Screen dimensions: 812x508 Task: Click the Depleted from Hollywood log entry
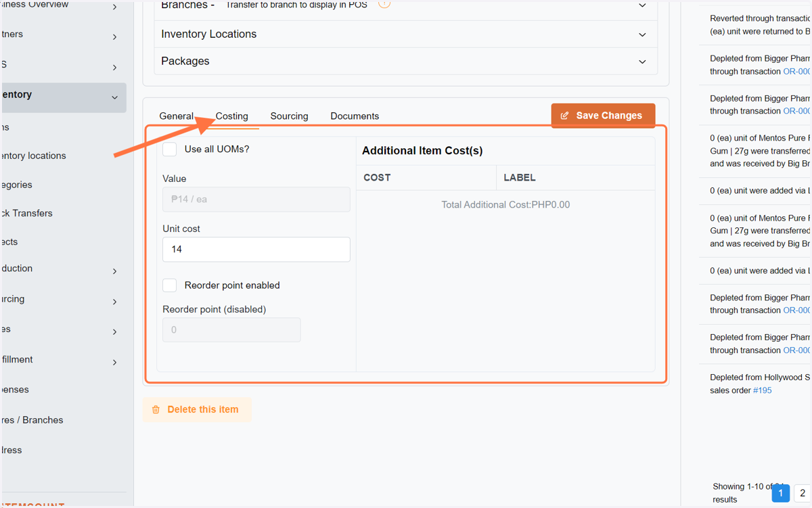pyautogui.click(x=760, y=384)
